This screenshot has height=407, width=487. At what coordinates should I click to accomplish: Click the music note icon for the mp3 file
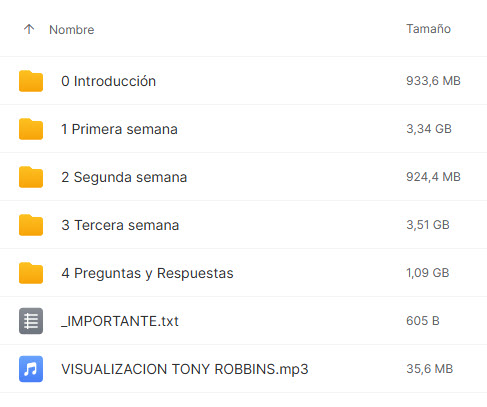click(31, 369)
